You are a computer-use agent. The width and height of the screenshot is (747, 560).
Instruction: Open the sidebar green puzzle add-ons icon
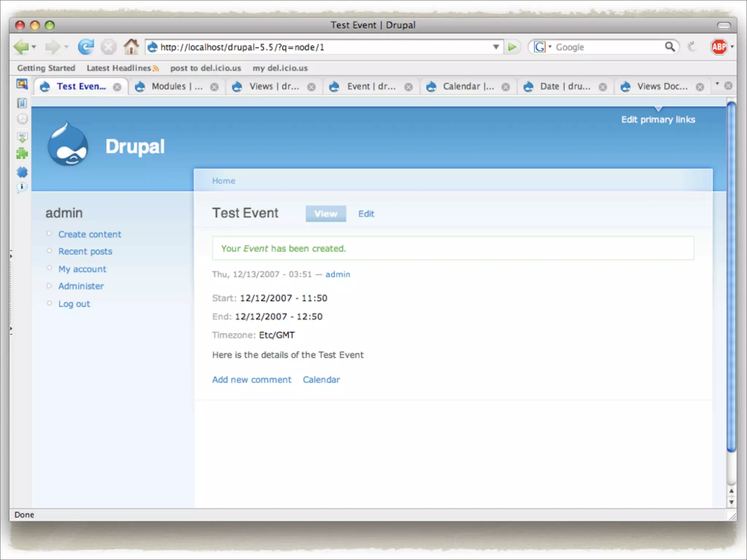(22, 153)
